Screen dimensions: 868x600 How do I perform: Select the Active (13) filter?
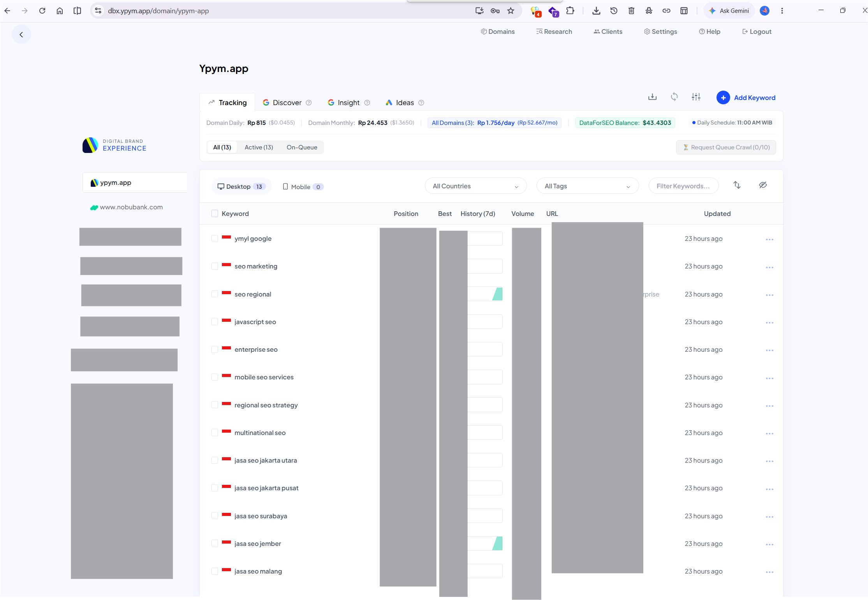259,147
